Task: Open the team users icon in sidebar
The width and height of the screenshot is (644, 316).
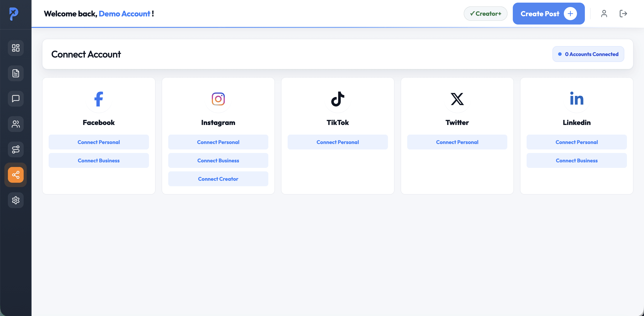Action: [16, 124]
